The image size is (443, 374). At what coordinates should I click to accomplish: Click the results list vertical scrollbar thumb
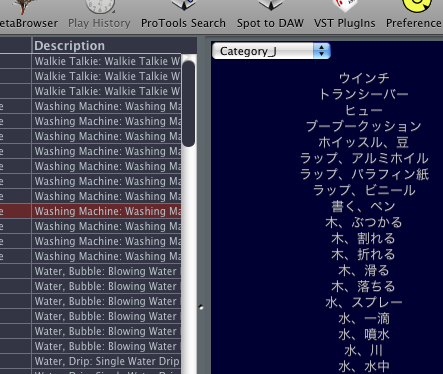pyautogui.click(x=189, y=104)
